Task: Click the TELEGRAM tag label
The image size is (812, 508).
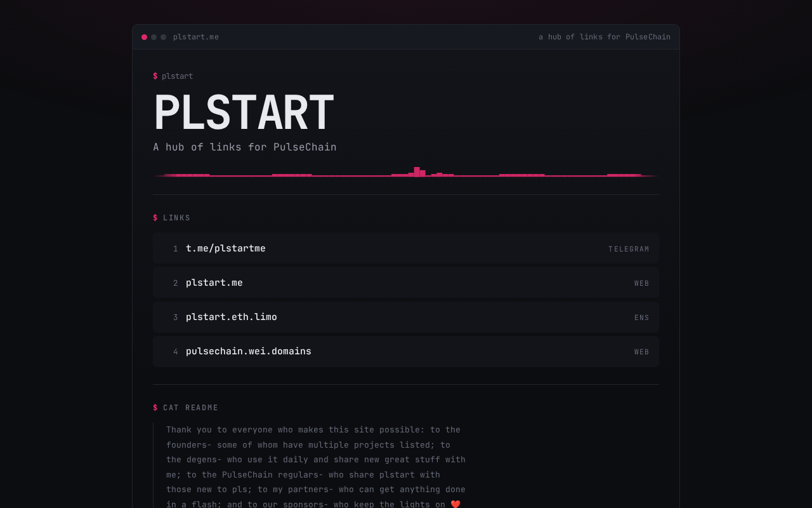Action: point(629,249)
